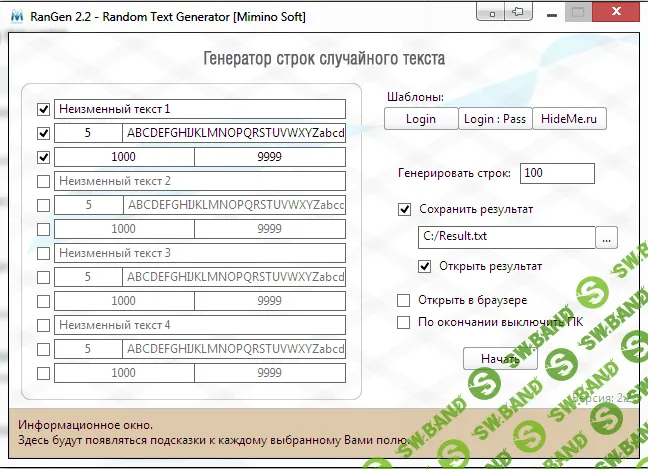Tick the letters-row checkbox directly below Неизменный текст 2
Image resolution: width=648 pixels, height=469 pixels.
coord(43,205)
